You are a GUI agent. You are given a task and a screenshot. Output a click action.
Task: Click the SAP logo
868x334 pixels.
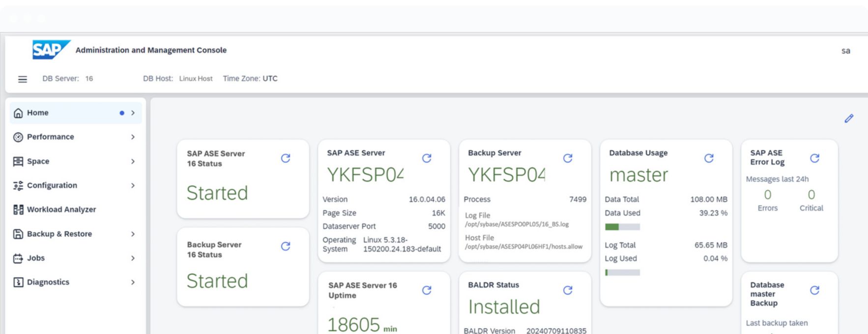(x=51, y=50)
